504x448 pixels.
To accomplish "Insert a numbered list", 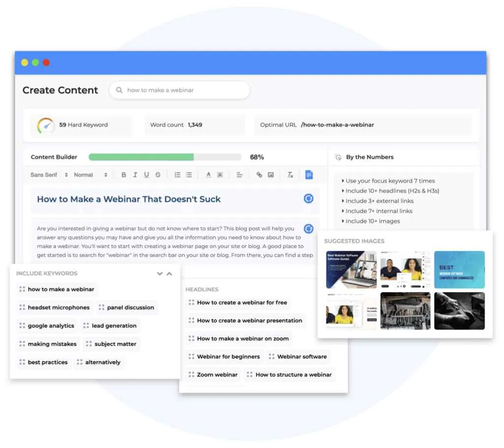I will click(177, 175).
